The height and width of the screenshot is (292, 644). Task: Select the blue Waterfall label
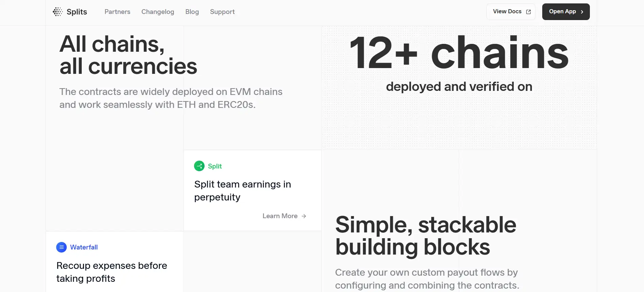point(84,247)
